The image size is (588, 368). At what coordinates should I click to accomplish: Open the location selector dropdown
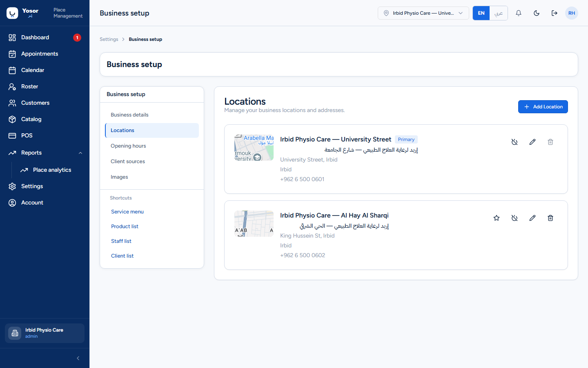[x=423, y=13]
